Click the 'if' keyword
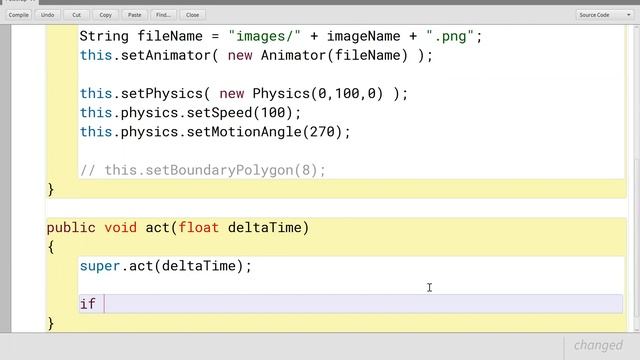640x360 pixels. click(87, 304)
